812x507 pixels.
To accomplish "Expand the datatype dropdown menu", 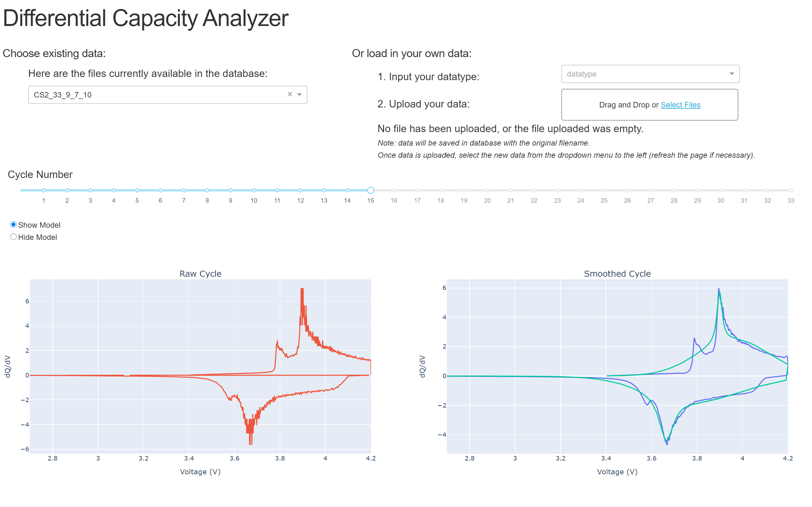I will [x=746, y=74].
